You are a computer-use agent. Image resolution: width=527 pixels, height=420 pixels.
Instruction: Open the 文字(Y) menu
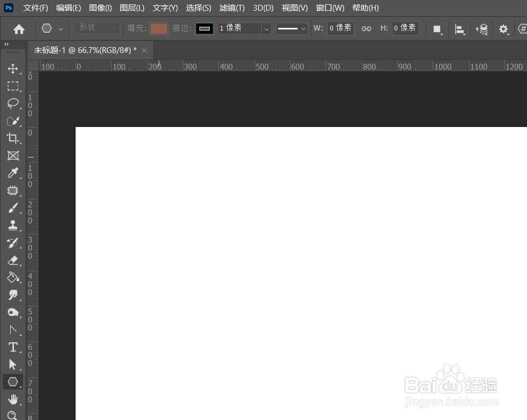click(165, 7)
